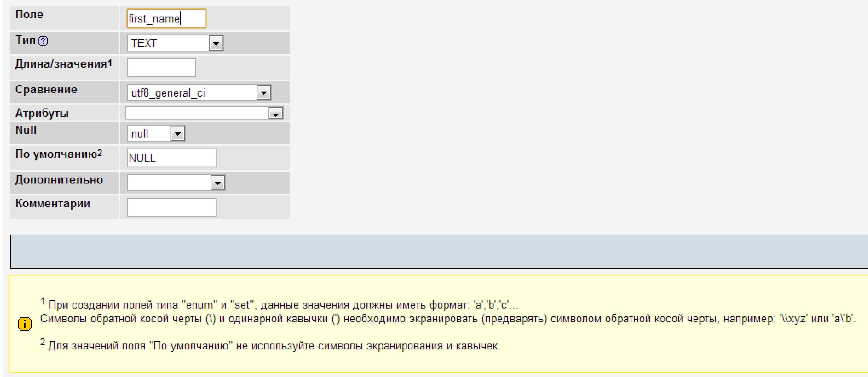This screenshot has width=868, height=377.
Task: Click the default value NULL input
Action: [x=171, y=158]
